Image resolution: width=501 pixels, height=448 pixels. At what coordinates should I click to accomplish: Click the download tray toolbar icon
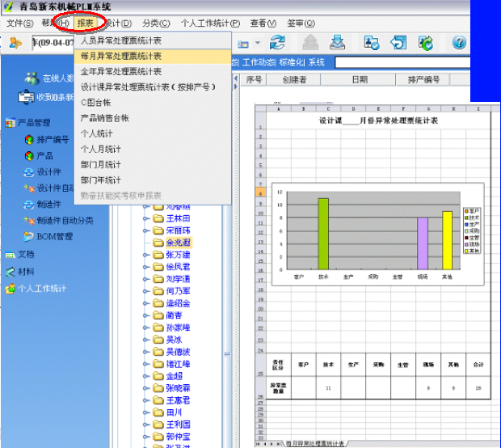[339, 43]
